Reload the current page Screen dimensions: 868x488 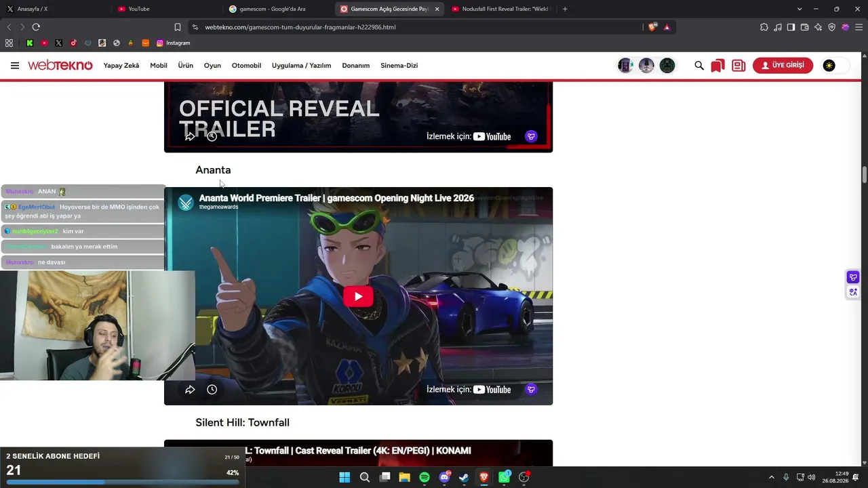(x=36, y=27)
